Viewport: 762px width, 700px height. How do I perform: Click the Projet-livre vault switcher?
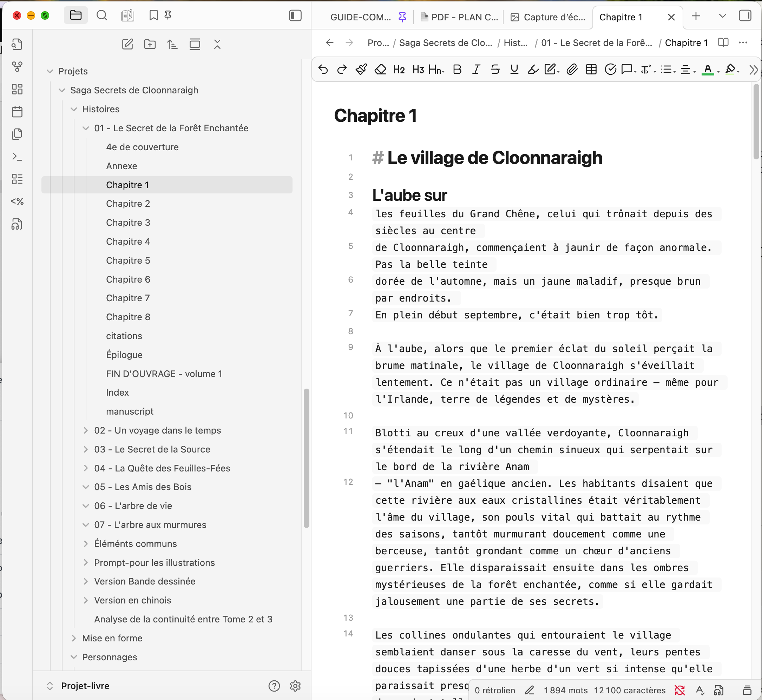point(85,686)
